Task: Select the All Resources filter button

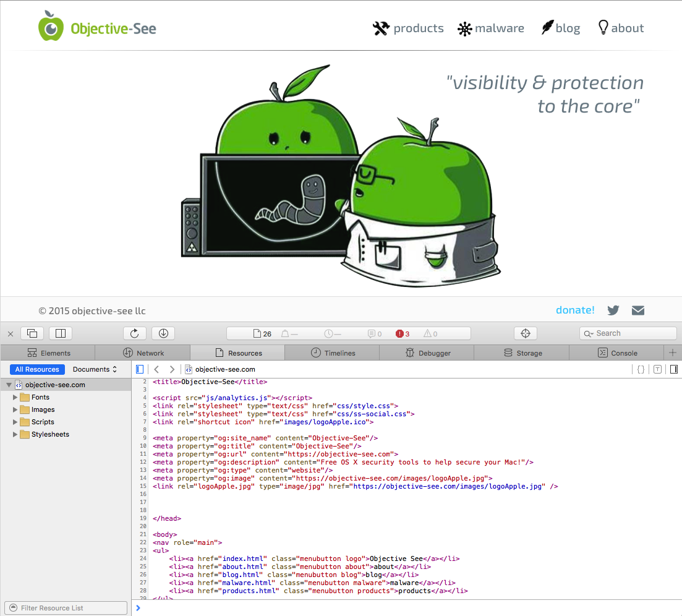Action: point(37,369)
